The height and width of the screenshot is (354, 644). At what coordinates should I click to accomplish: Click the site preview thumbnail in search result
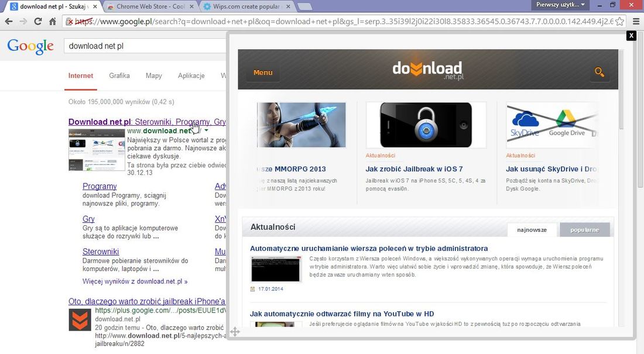97,150
